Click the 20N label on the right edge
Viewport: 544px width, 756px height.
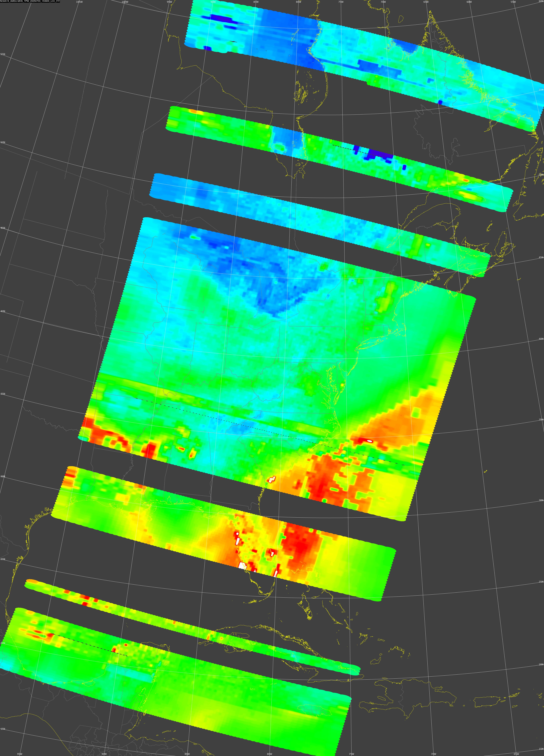tap(541, 664)
